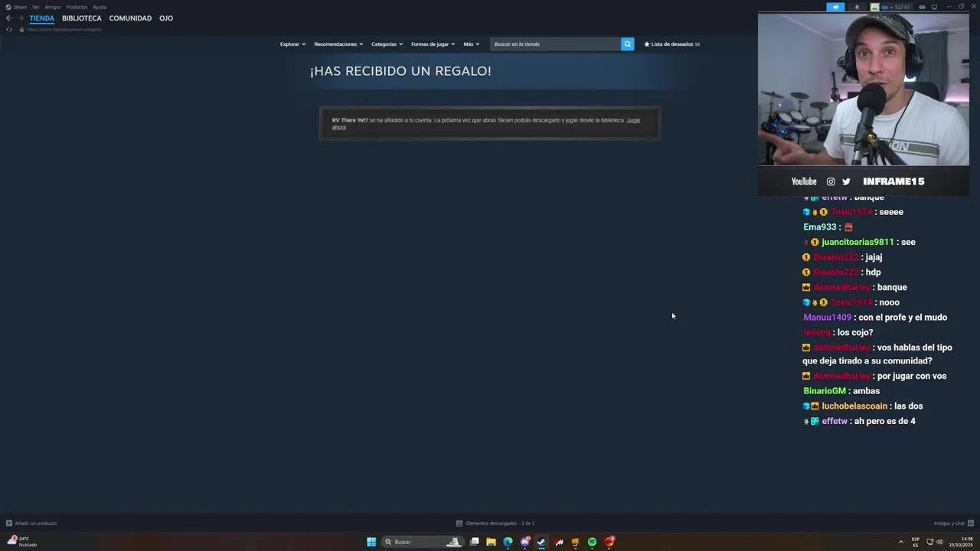The image size is (980, 551).
Task: Click the account avatar picture
Action: tap(874, 7)
